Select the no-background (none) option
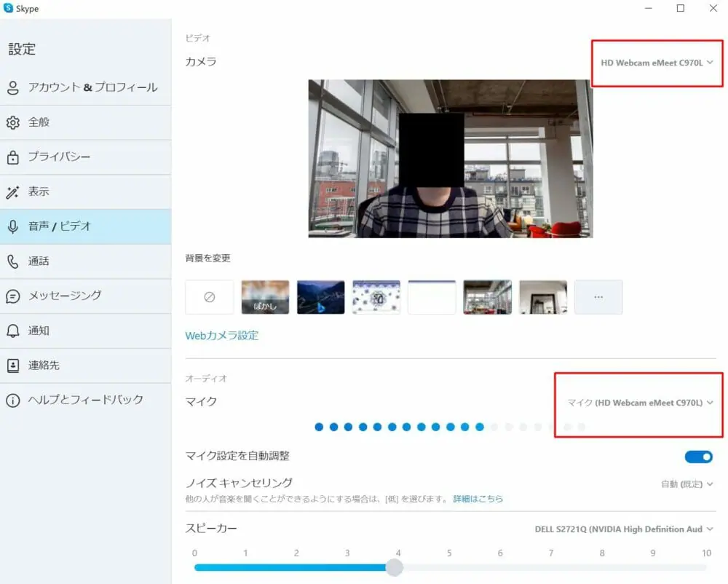 [210, 297]
